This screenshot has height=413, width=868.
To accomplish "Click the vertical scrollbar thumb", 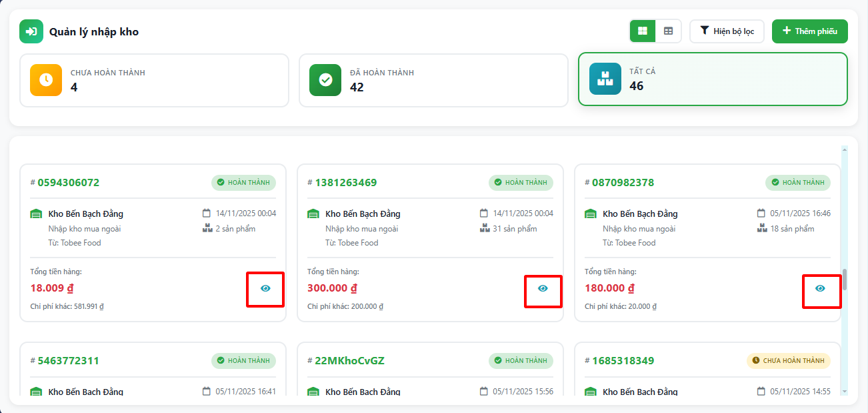I will tap(845, 279).
